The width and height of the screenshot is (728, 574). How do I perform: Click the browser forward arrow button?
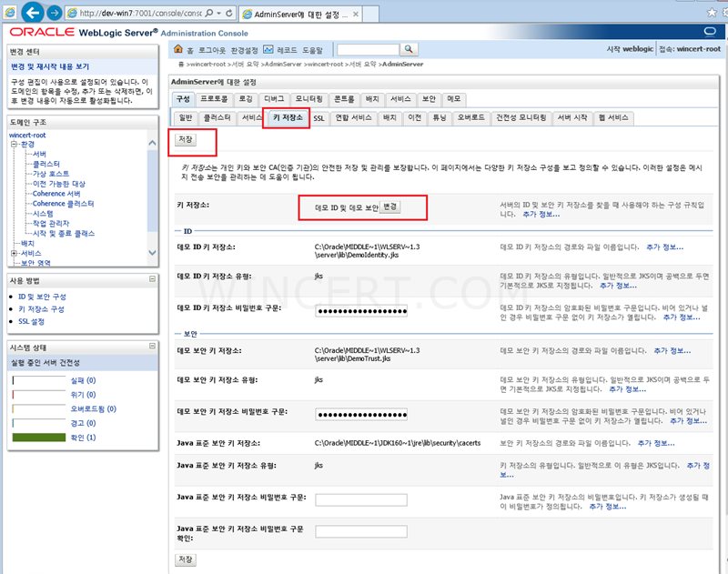(55, 13)
